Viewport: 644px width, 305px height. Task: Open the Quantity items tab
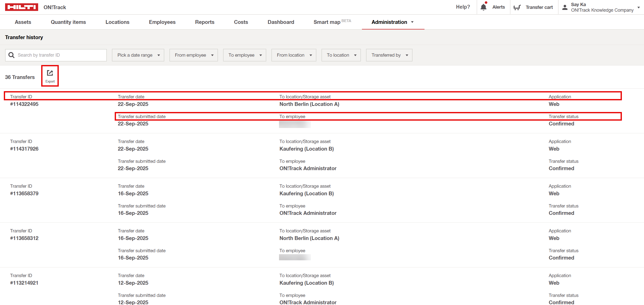[68, 22]
